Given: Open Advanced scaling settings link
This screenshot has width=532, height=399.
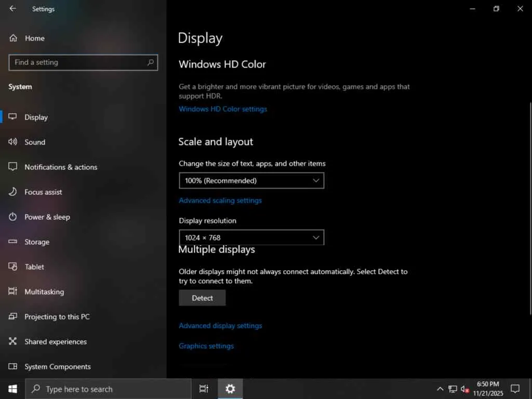Looking at the screenshot, I should pos(220,200).
